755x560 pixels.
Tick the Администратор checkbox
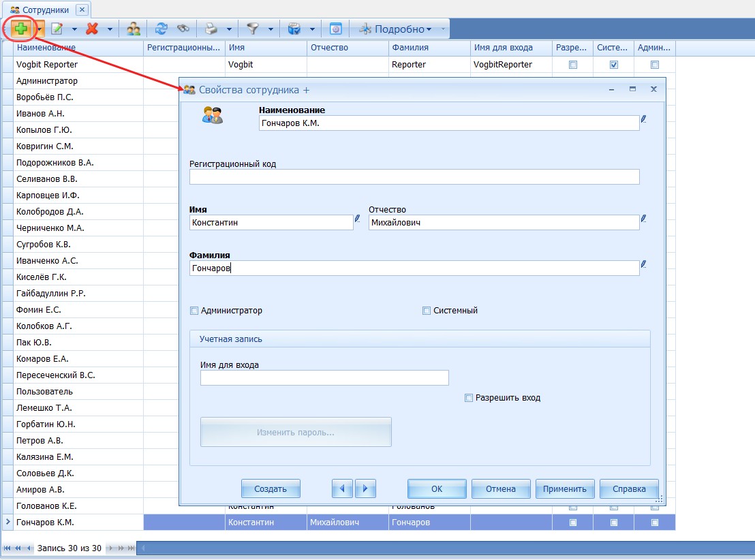(194, 311)
